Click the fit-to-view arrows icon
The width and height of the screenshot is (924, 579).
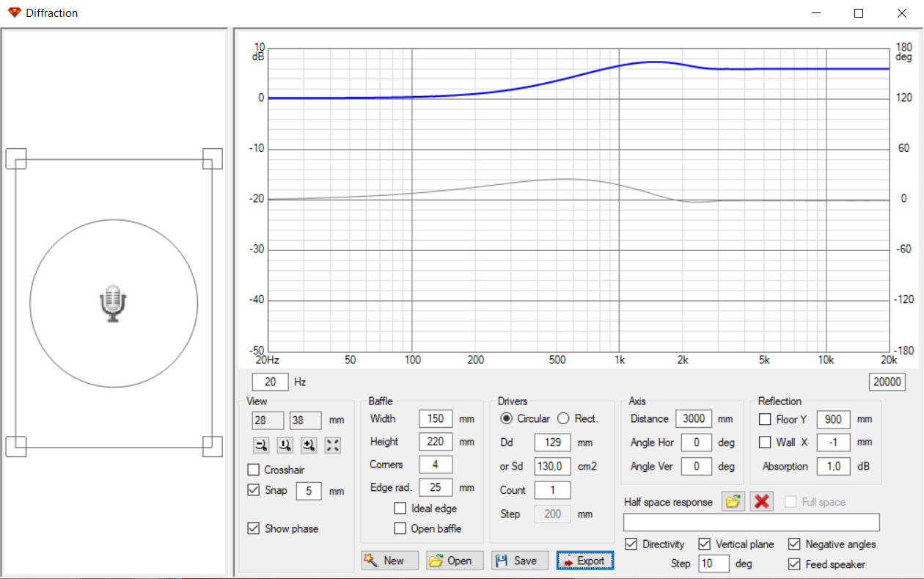tap(333, 445)
